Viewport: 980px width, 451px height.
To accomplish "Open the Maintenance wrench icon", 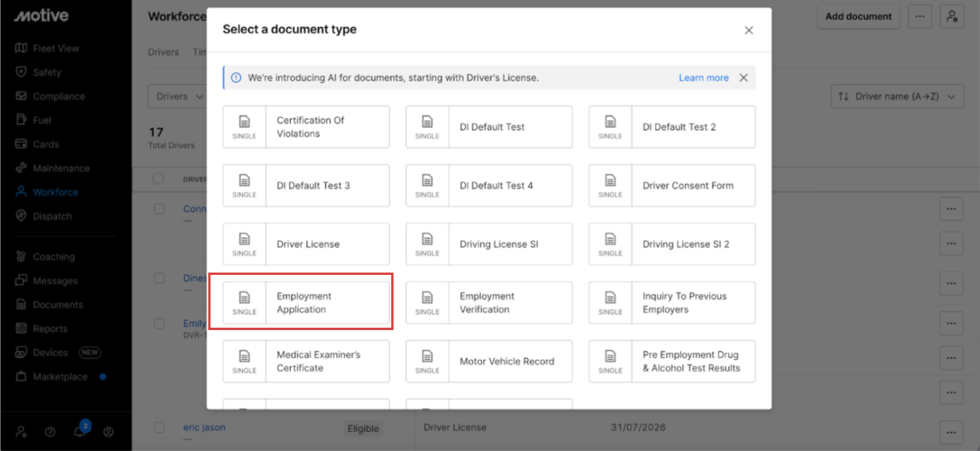I will [x=21, y=168].
